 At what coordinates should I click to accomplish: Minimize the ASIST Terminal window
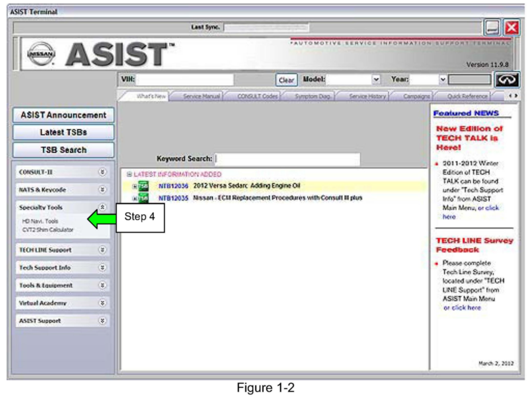(492, 27)
